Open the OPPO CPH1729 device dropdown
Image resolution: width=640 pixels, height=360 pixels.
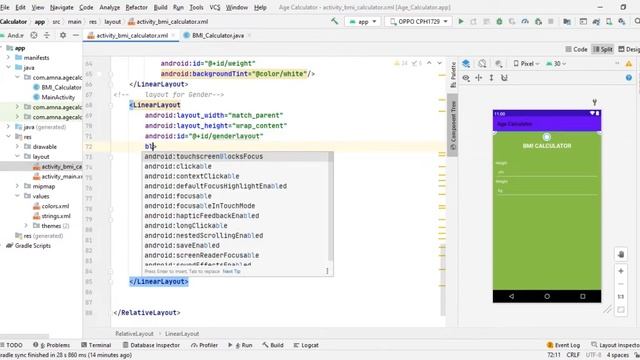click(418, 22)
